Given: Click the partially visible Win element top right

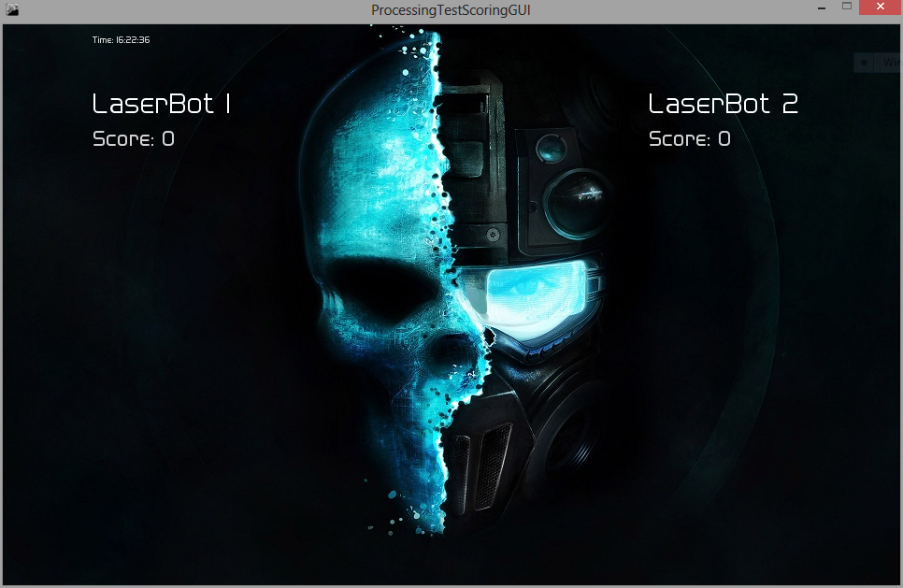Looking at the screenshot, I should 882,63.
